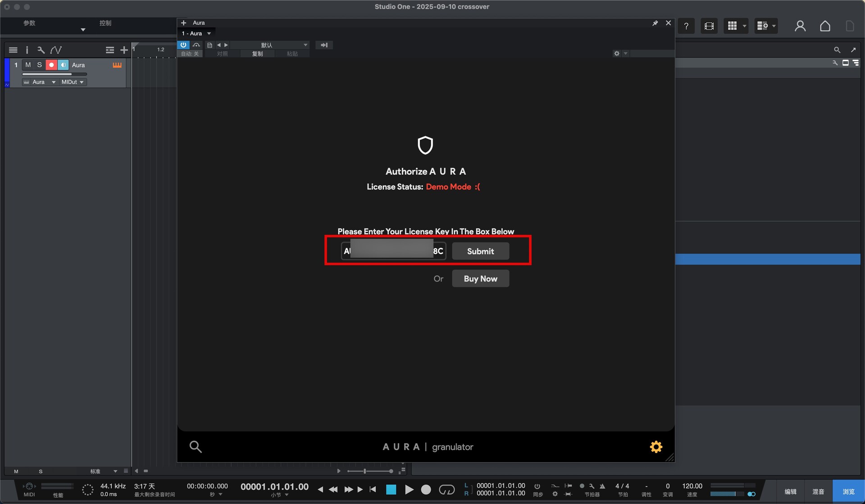Submit the Aura license key
Screen dimensions: 865x504
click(x=480, y=251)
